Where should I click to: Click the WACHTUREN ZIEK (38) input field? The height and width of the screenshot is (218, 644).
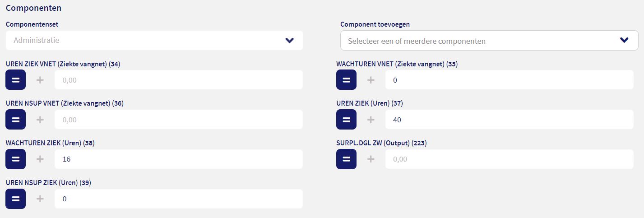pos(178,159)
